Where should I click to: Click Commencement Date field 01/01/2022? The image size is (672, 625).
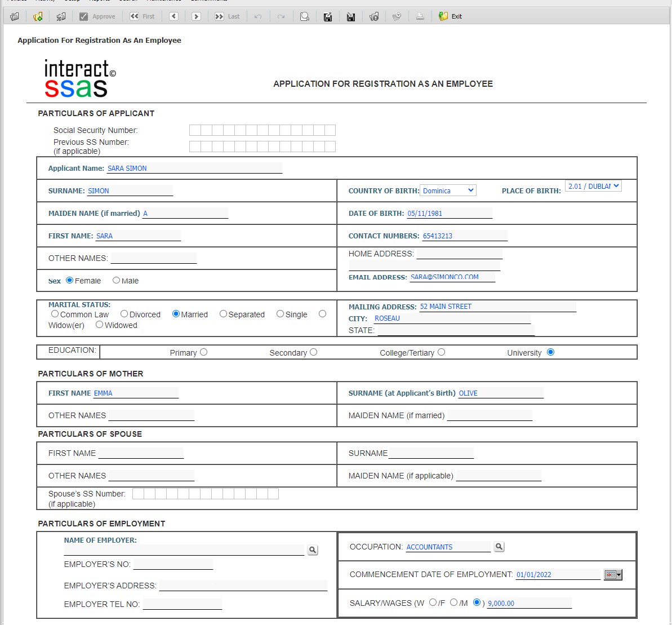(558, 574)
